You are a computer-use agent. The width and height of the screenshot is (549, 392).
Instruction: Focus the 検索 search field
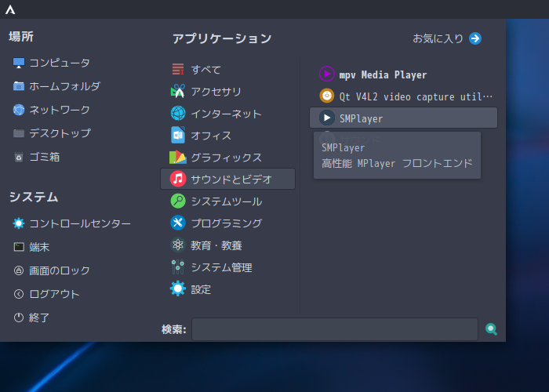coord(335,329)
